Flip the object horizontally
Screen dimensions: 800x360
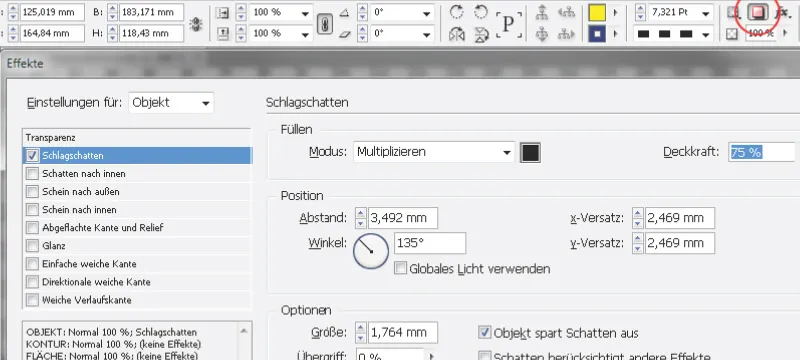point(457,35)
